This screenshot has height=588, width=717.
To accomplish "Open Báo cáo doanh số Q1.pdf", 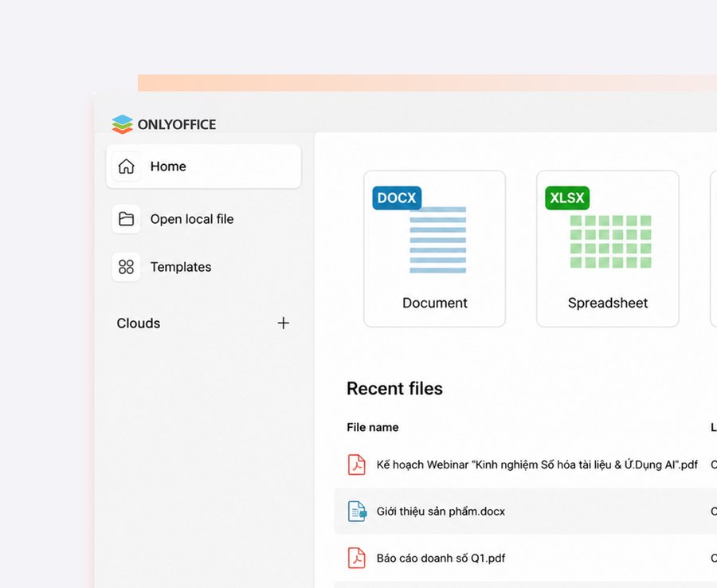I will tap(441, 558).
